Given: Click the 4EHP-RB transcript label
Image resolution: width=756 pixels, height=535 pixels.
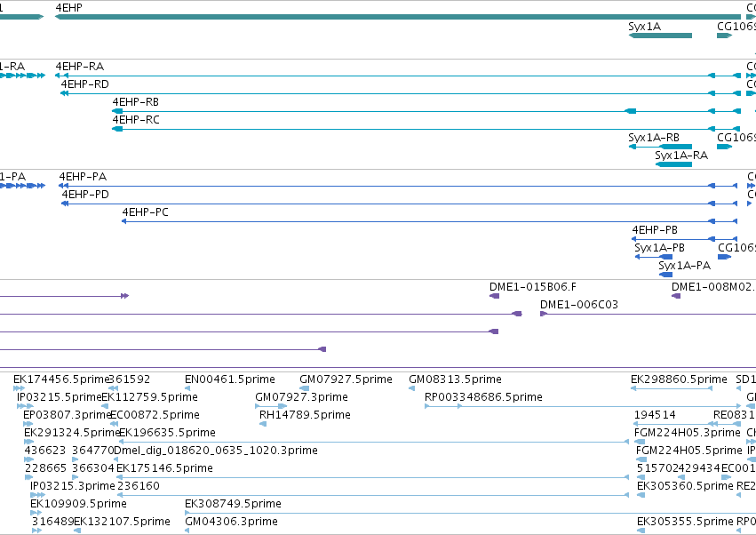Looking at the screenshot, I should (136, 102).
